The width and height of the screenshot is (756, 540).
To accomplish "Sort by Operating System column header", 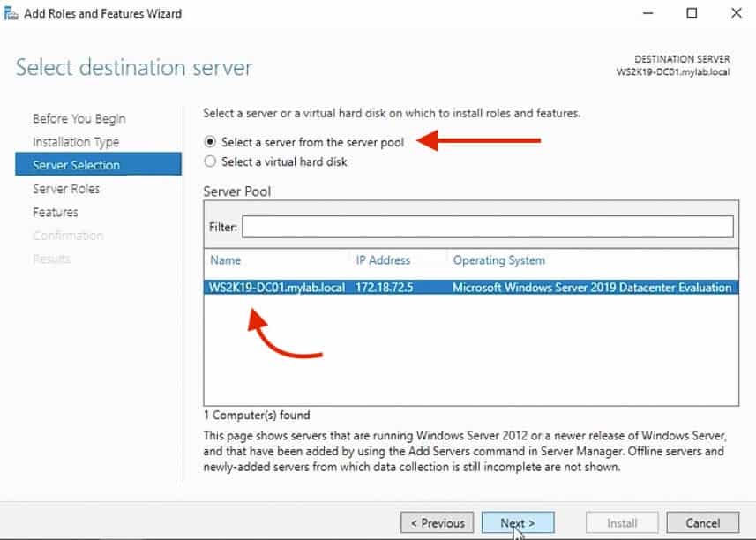I will 498,260.
